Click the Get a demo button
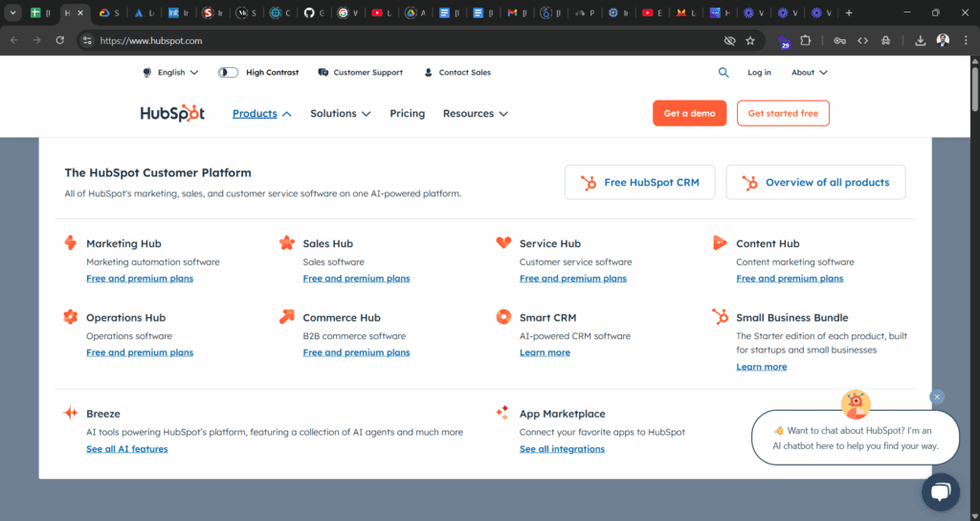This screenshot has width=980, height=521. 689,113
